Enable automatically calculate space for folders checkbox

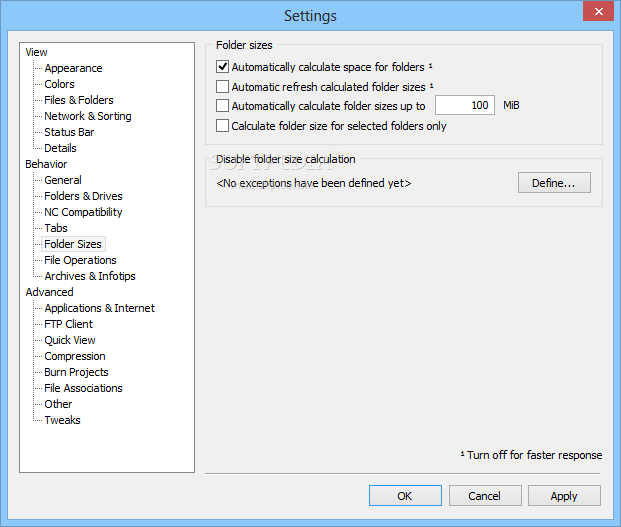coord(222,67)
